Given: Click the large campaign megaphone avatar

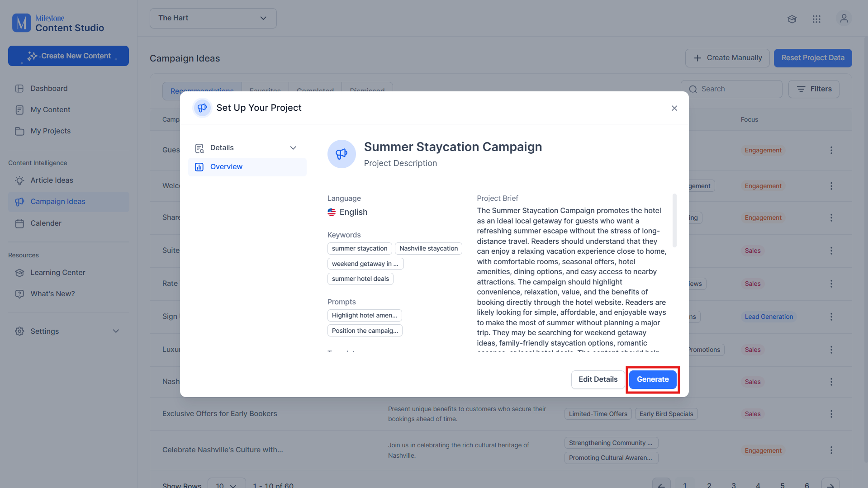Looking at the screenshot, I should pos(342,154).
